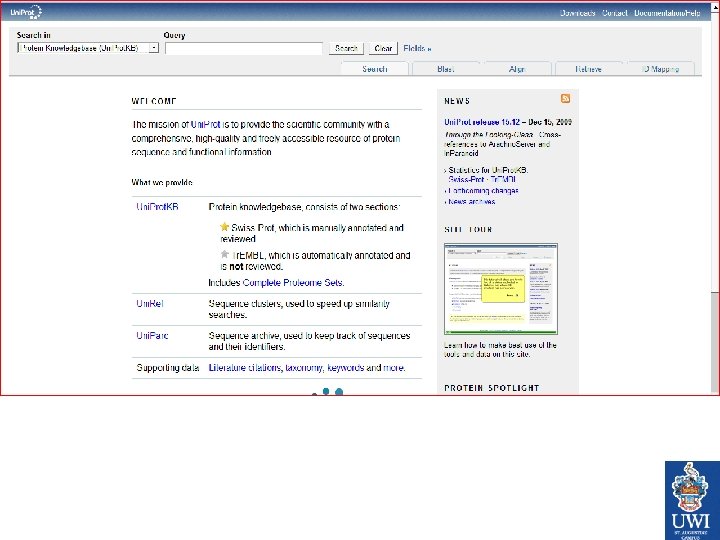Click the gold Swiss-Prot star icon
Image resolution: width=720 pixels, height=540 pixels.
[x=225, y=227]
